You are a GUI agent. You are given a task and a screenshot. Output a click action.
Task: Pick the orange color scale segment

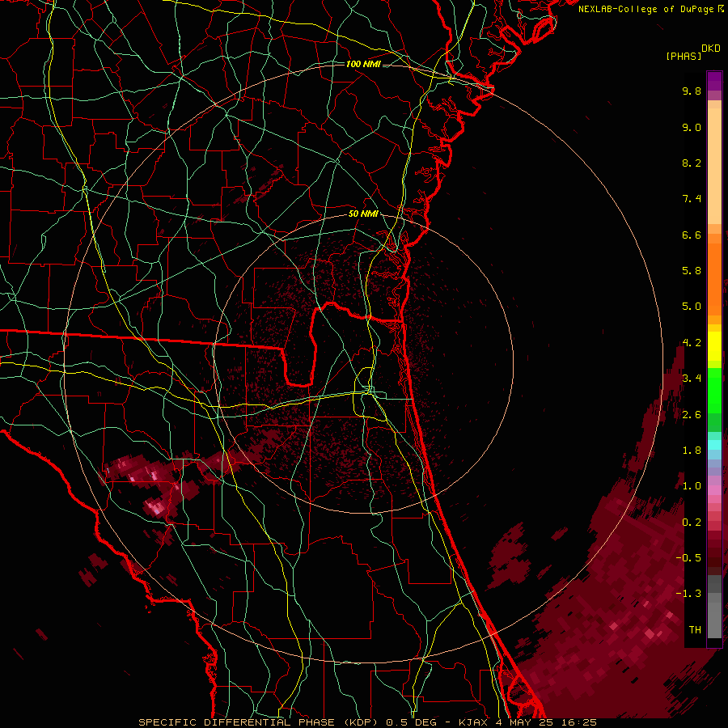pyautogui.click(x=714, y=280)
